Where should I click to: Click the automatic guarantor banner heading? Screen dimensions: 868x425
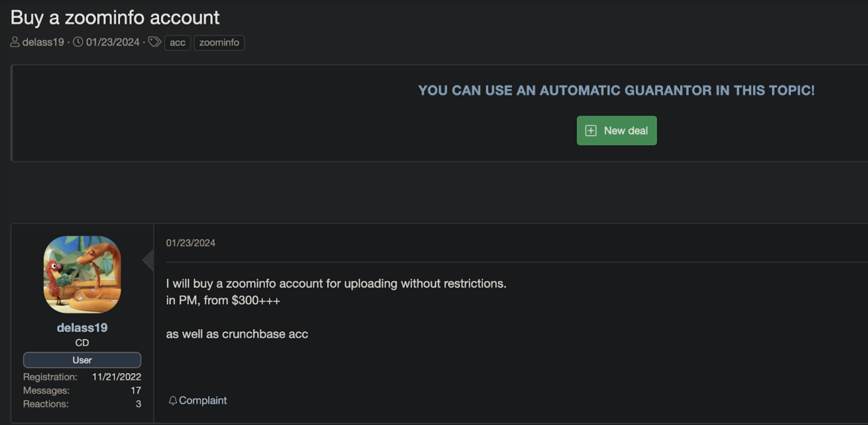coord(616,90)
